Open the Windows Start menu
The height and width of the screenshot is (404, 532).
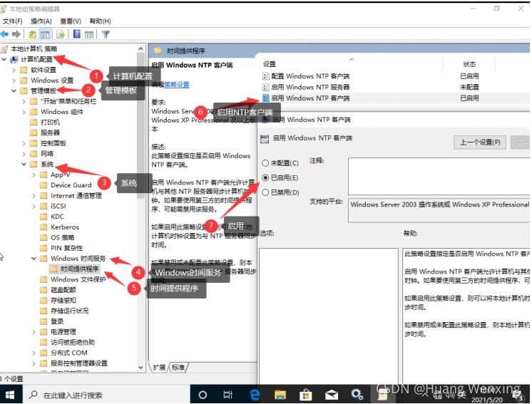pos(10,395)
